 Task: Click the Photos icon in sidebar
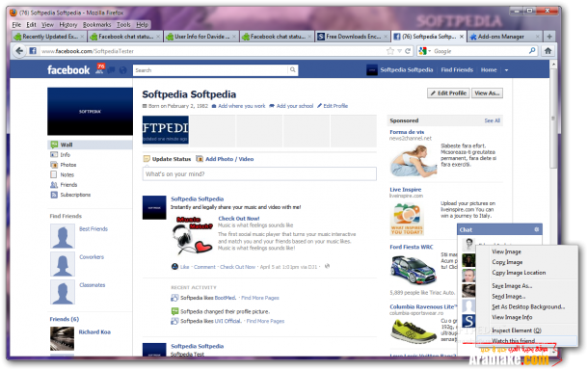coord(54,165)
